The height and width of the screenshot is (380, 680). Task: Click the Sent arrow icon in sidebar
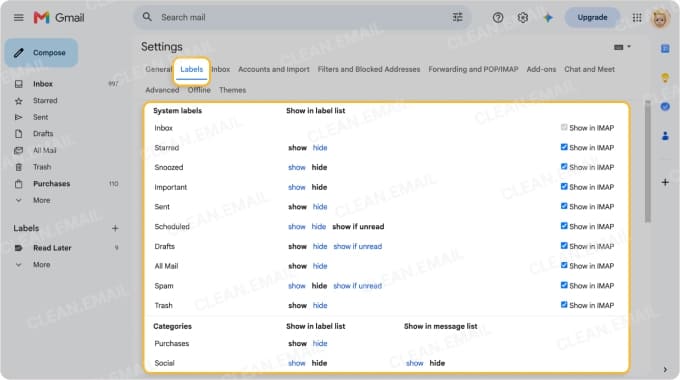click(x=19, y=117)
